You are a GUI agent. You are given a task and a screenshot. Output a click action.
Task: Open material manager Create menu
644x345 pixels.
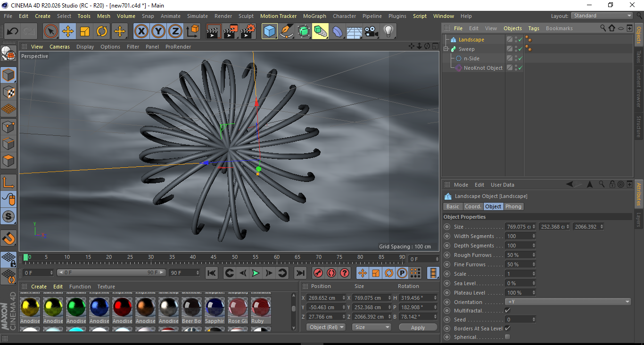pyautogui.click(x=39, y=287)
